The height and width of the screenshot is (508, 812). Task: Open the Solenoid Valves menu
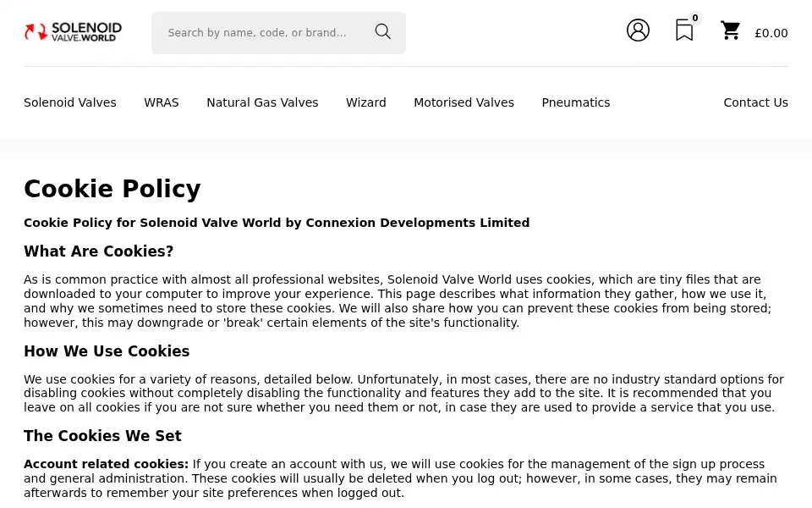(x=70, y=102)
